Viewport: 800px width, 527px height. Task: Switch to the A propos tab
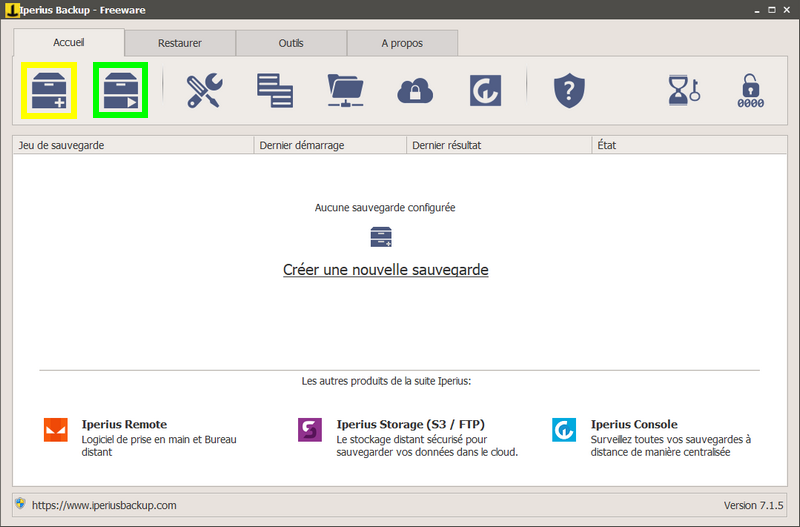402,43
